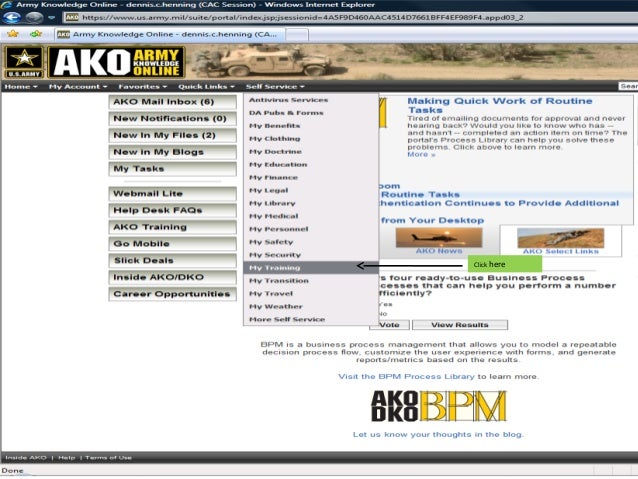The width and height of the screenshot is (638, 479).
Task: Click the Help footer link
Action: (x=66, y=457)
